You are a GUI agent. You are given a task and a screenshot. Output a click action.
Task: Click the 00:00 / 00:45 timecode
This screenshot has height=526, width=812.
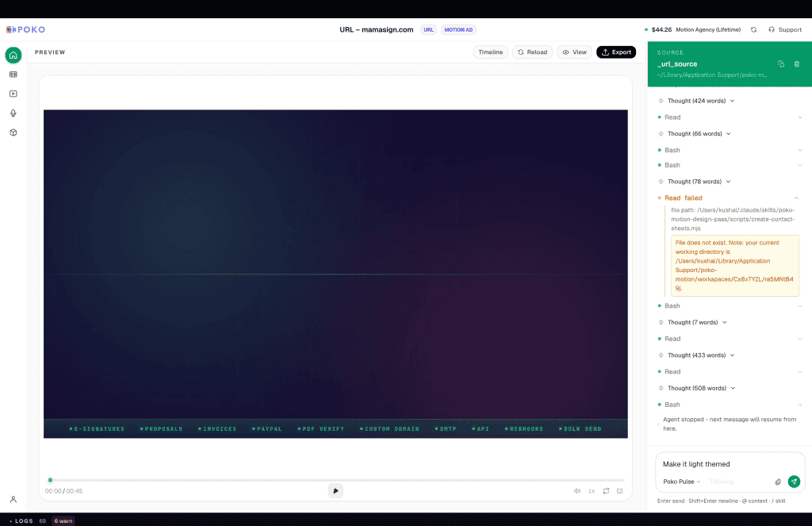pos(63,491)
